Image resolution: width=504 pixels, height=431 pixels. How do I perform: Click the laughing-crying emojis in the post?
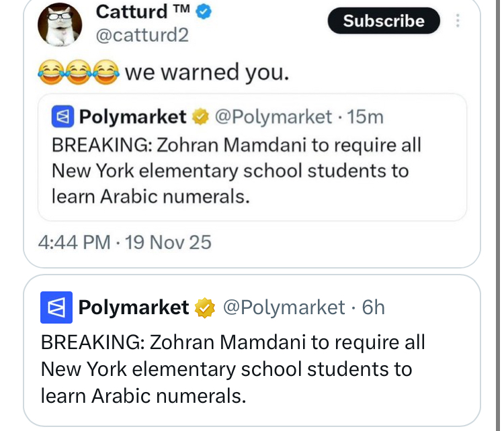[78, 72]
